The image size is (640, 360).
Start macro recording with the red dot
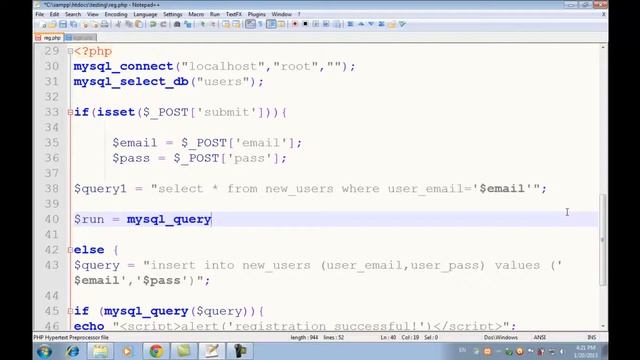coord(295,24)
